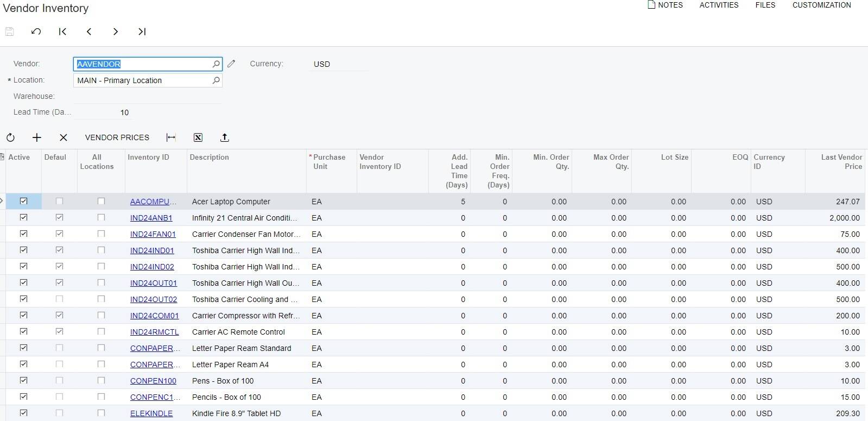Viewport: 868px width, 421px height.
Task: Toggle Active checkbox for CONPEN100 row
Action: point(23,380)
